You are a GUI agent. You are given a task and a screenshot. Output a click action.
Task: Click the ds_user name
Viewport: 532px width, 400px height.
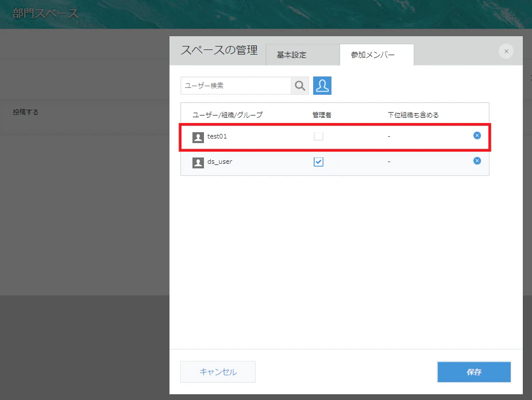pyautogui.click(x=220, y=162)
